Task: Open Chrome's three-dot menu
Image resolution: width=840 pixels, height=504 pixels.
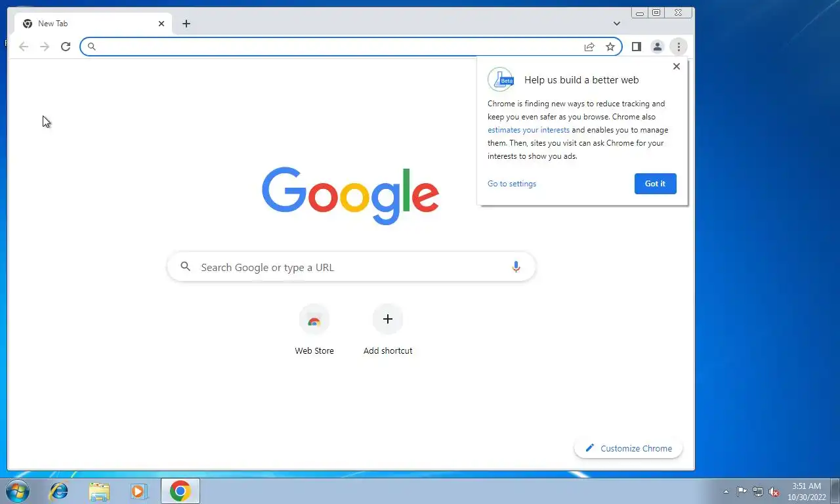Action: tap(679, 47)
